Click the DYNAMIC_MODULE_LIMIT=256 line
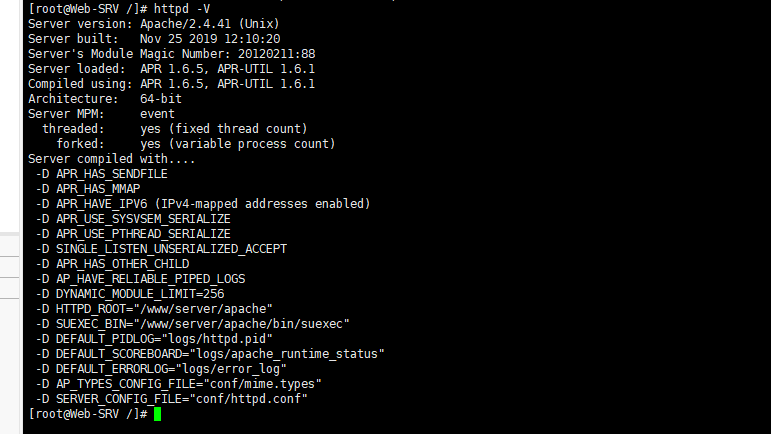 click(129, 294)
